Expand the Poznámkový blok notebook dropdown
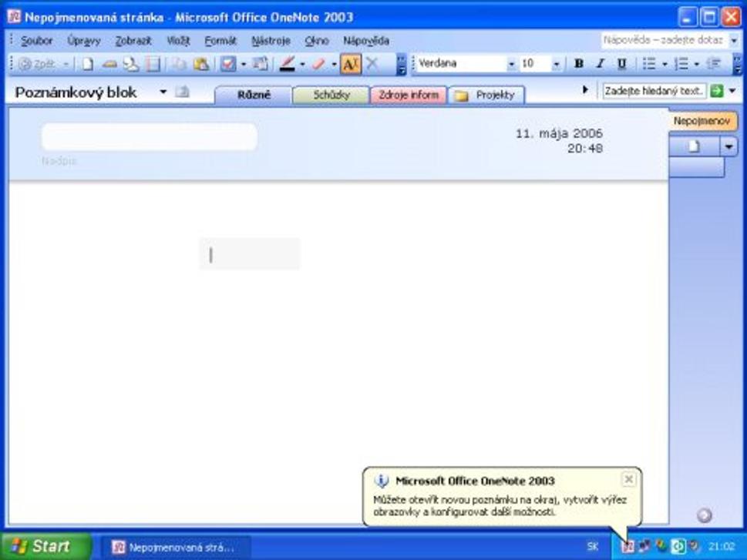747x560 pixels. point(163,92)
